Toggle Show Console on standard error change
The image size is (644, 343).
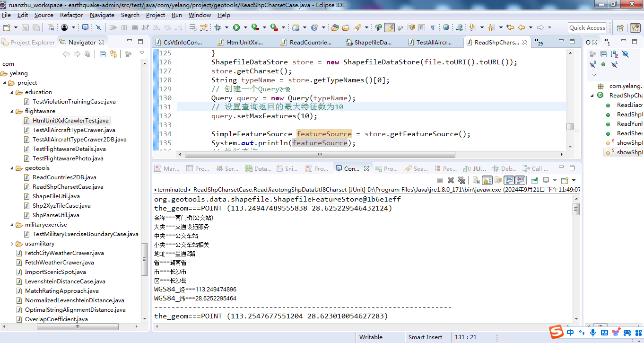(520, 180)
